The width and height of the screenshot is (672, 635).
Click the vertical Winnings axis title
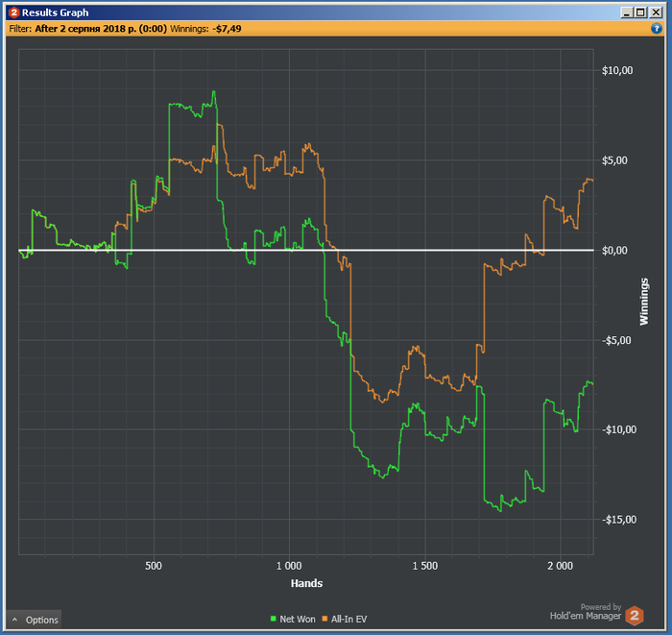(x=644, y=302)
